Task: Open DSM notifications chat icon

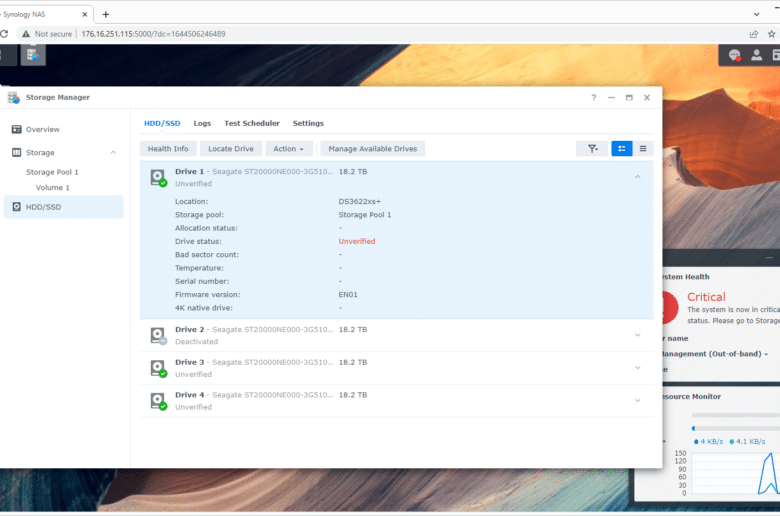Action: [734, 55]
